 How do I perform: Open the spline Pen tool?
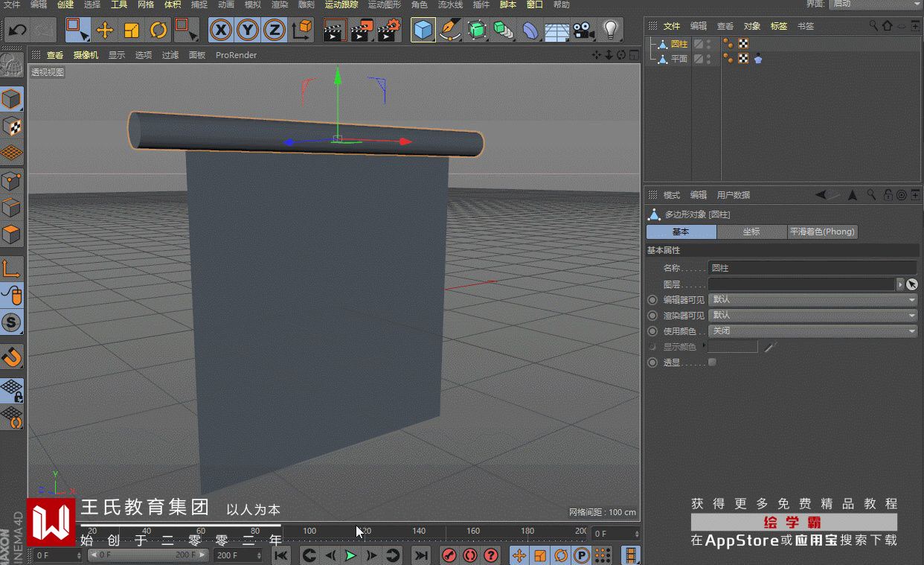coord(450,31)
